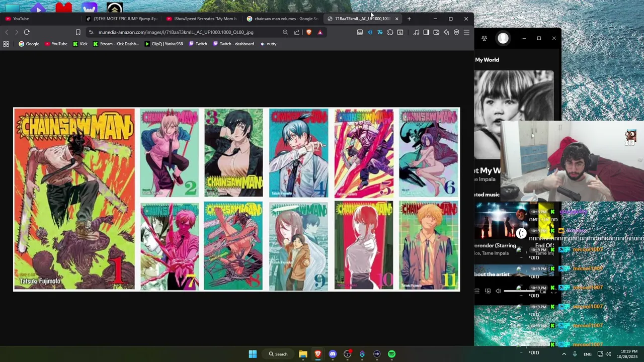Open Brave browser taskbar icon
Screen dimensions: 644x362
point(318,354)
